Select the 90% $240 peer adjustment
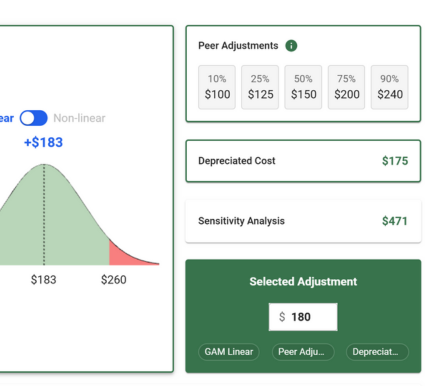Viewport: 426px width, 386px height. pos(390,87)
